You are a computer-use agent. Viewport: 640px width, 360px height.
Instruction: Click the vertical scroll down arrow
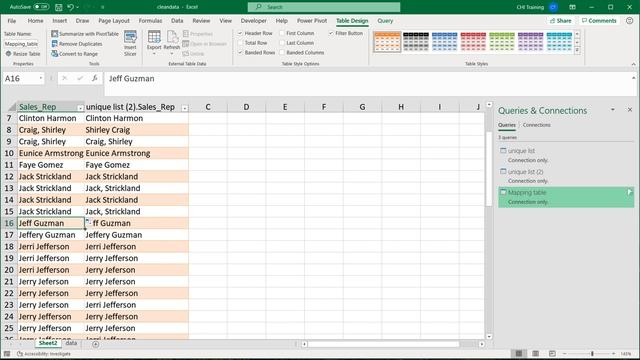point(489,337)
